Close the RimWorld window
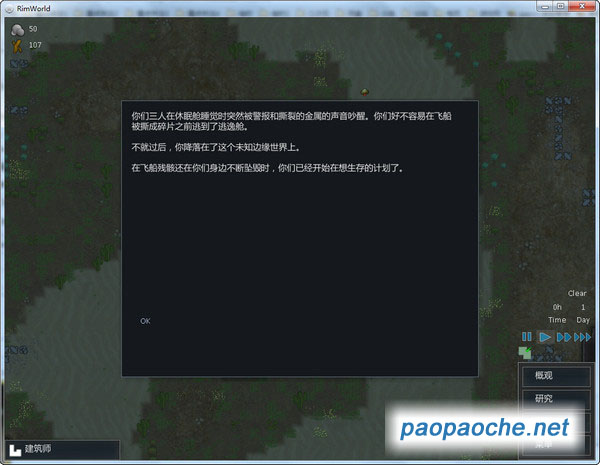The image size is (600, 465). (x=582, y=6)
